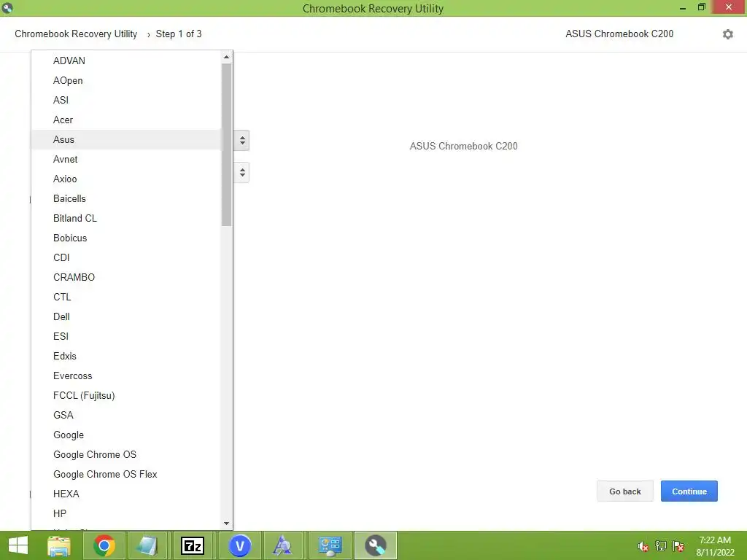Viewport: 747px width, 560px height.
Task: Click the taskbar clock and date
Action: (x=715, y=546)
